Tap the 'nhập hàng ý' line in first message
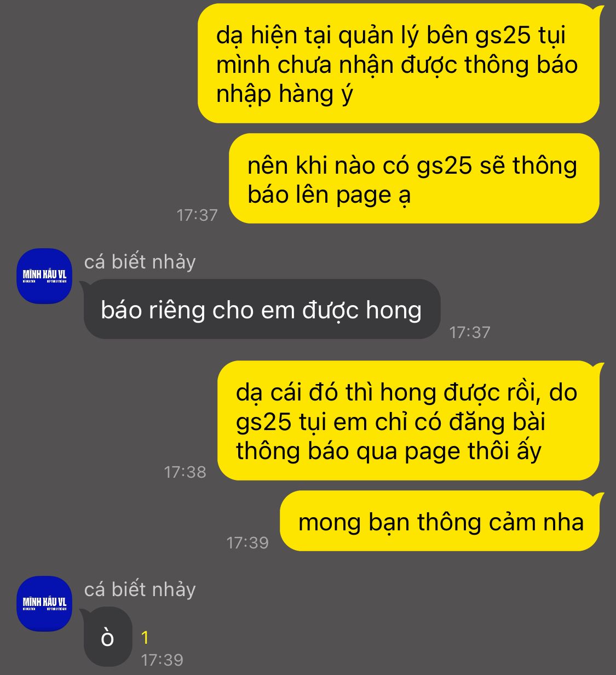616x675 pixels. [285, 94]
